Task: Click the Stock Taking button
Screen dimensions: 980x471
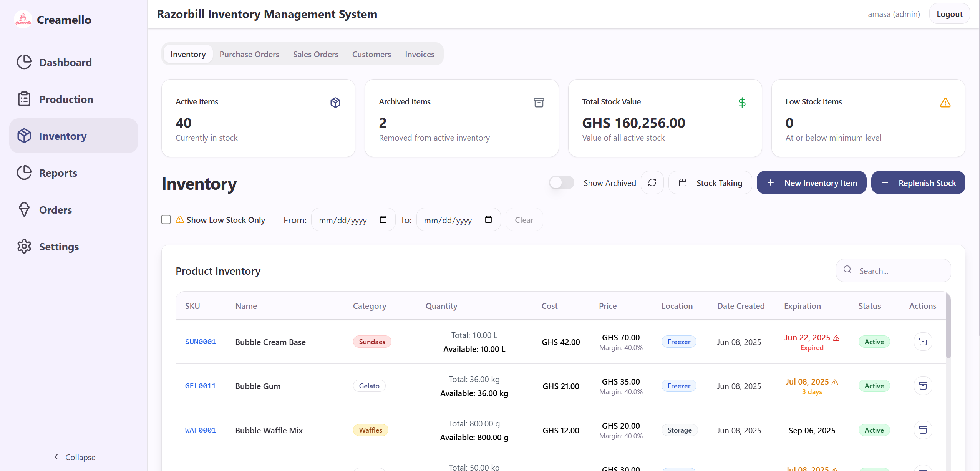Action: pyautogui.click(x=710, y=182)
